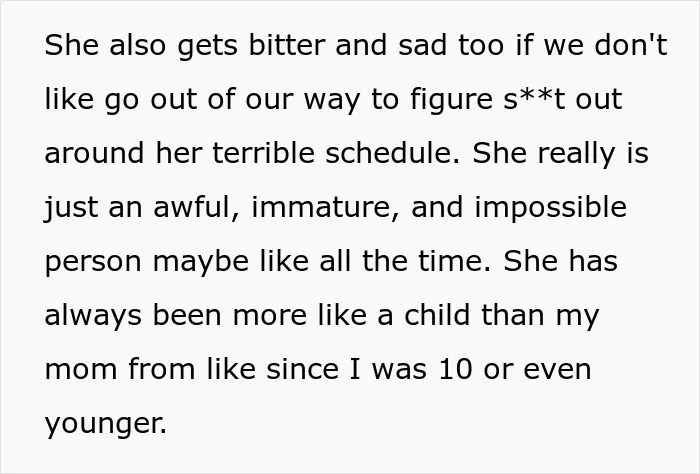700x474 pixels.
Task: Click the word "always" starting sixth line
Action: tap(93, 316)
